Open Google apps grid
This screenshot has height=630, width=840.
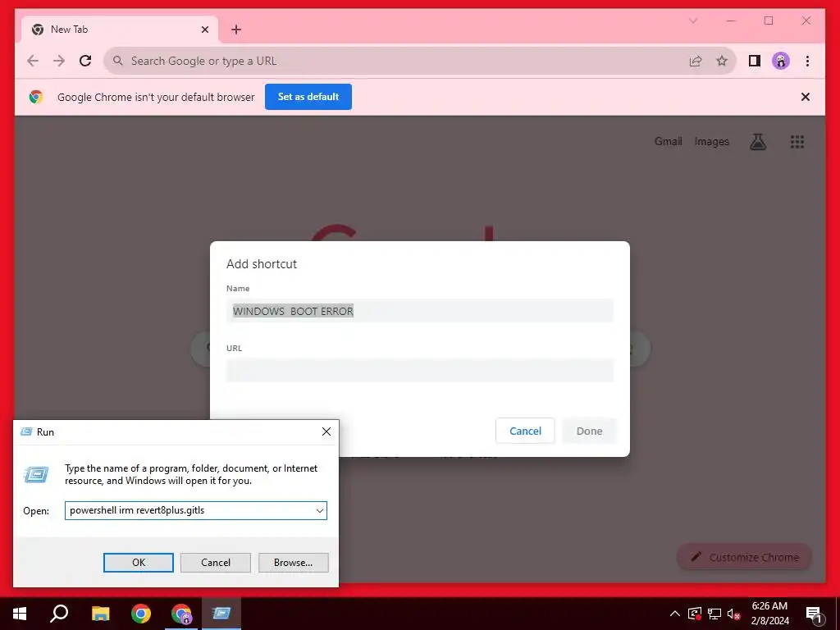797,141
